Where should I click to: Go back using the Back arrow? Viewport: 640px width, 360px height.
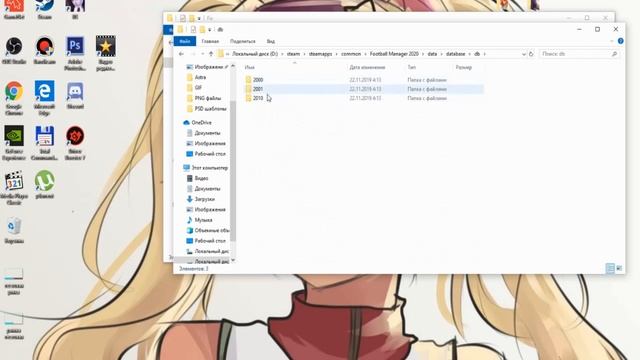(181, 54)
